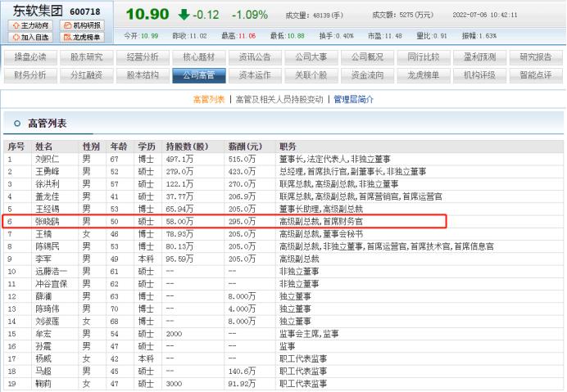Select executive name 牟宏

coord(43,334)
